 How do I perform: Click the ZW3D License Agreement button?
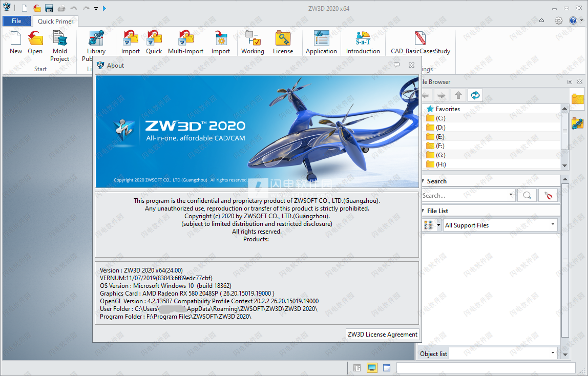tap(383, 334)
